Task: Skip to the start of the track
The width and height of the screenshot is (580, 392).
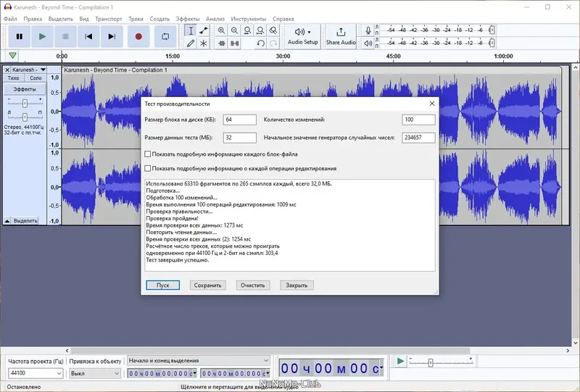Action: pyautogui.click(x=88, y=36)
